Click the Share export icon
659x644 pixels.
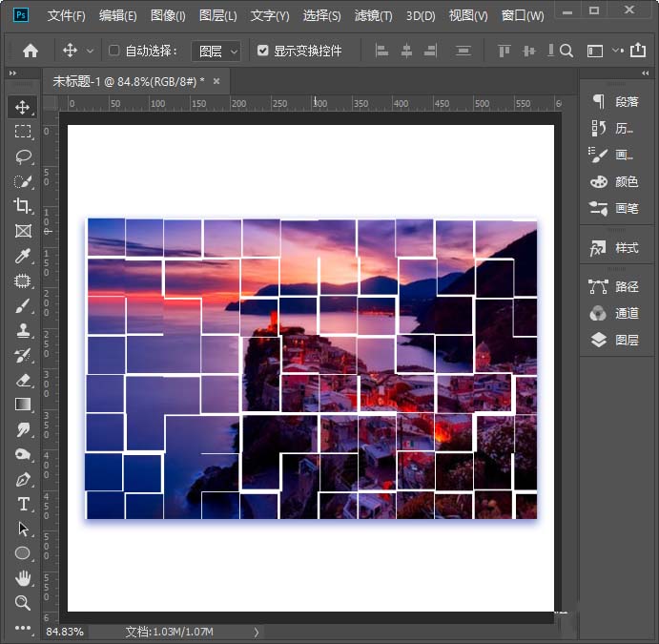[x=638, y=50]
